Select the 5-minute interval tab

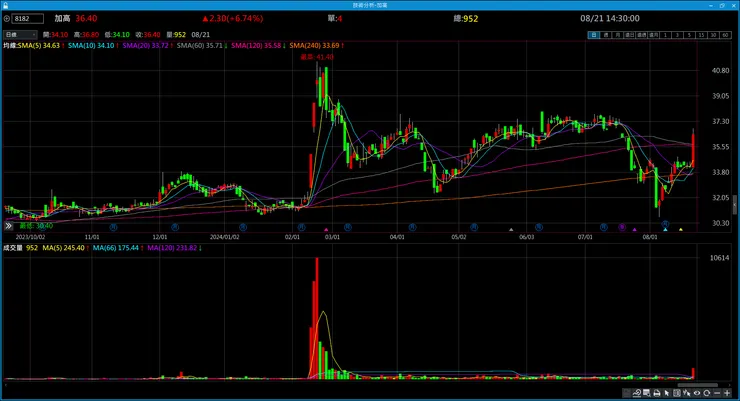tap(689, 35)
